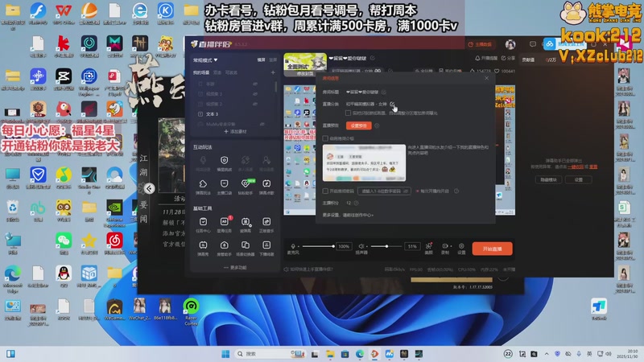Open the WeChat icon on the desktop
The height and width of the screenshot is (362, 644).
64,243
